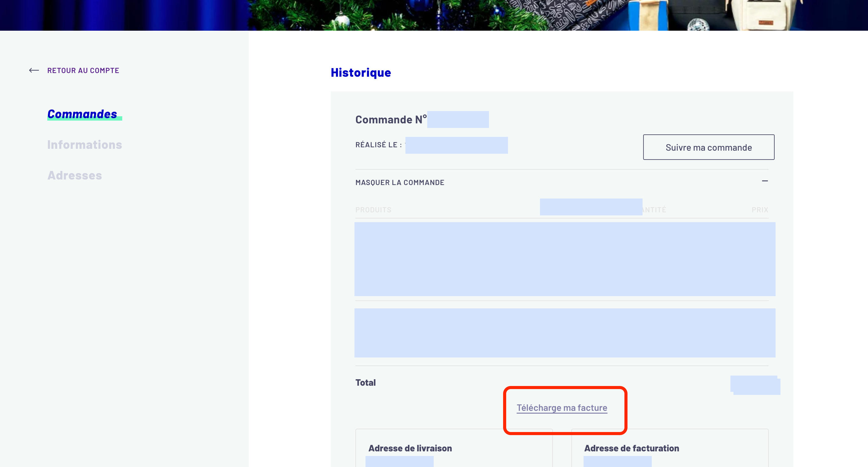Click the back arrow beside Retour au compte

coord(34,70)
